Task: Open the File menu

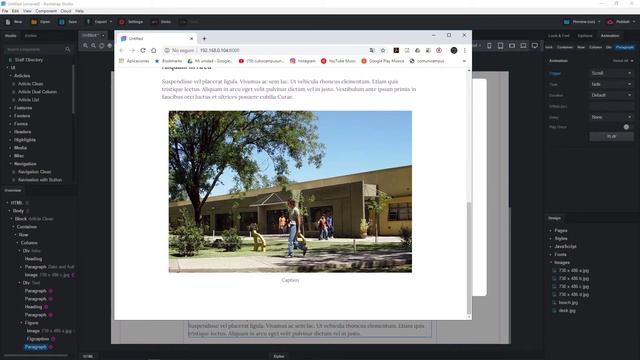Action: tap(5, 11)
